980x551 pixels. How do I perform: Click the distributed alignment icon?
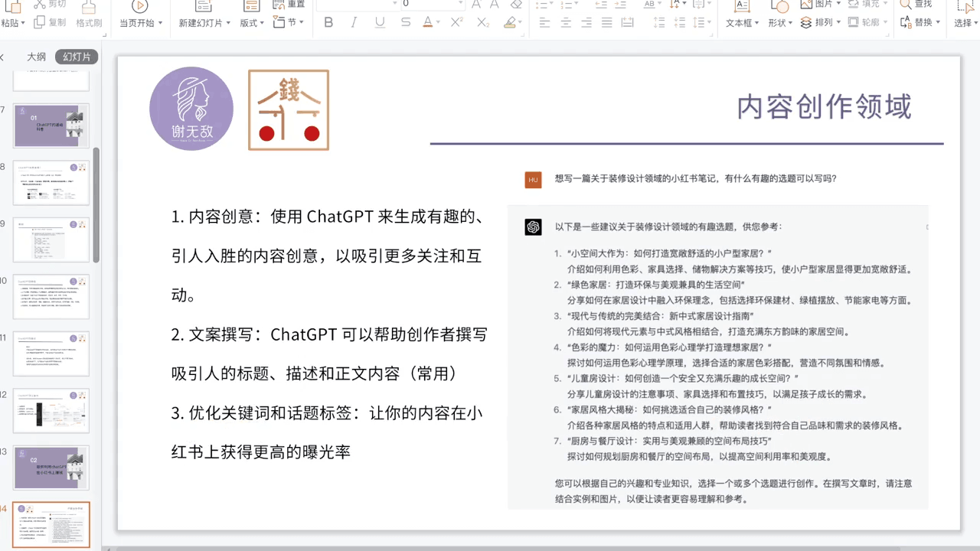(x=627, y=22)
